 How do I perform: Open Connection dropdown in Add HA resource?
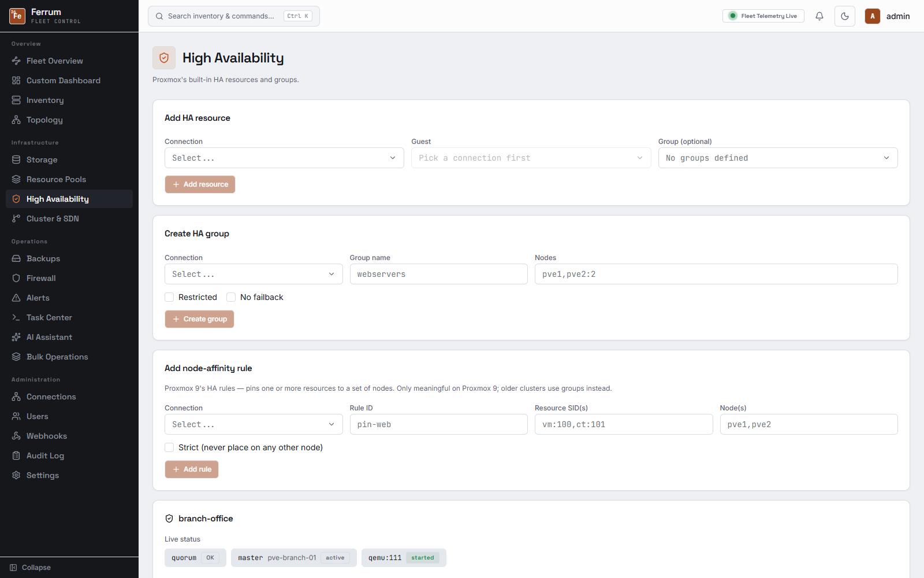284,158
